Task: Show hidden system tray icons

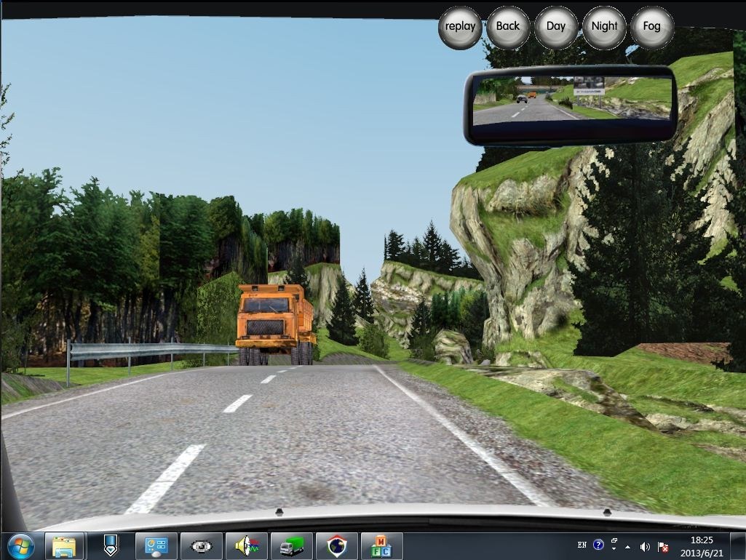Action: [x=627, y=546]
